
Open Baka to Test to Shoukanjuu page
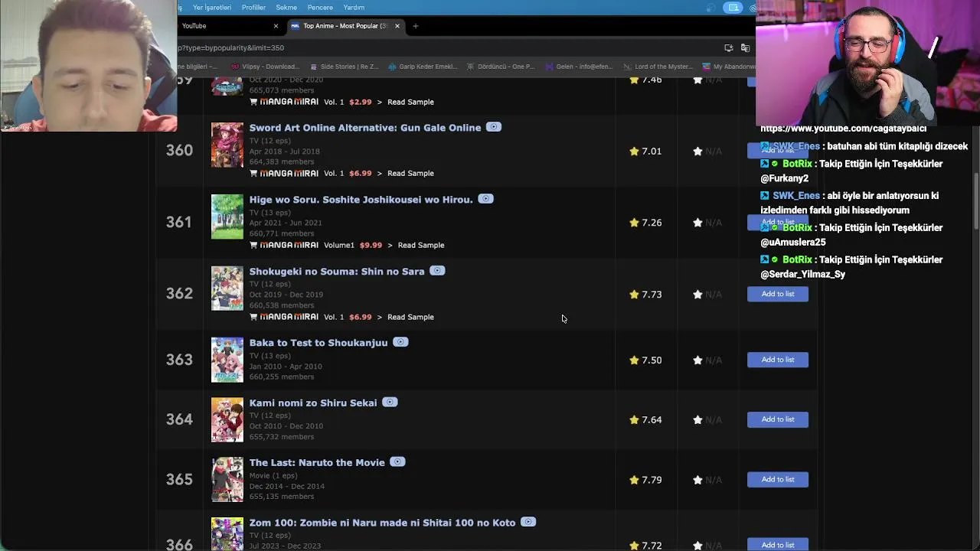tap(318, 343)
